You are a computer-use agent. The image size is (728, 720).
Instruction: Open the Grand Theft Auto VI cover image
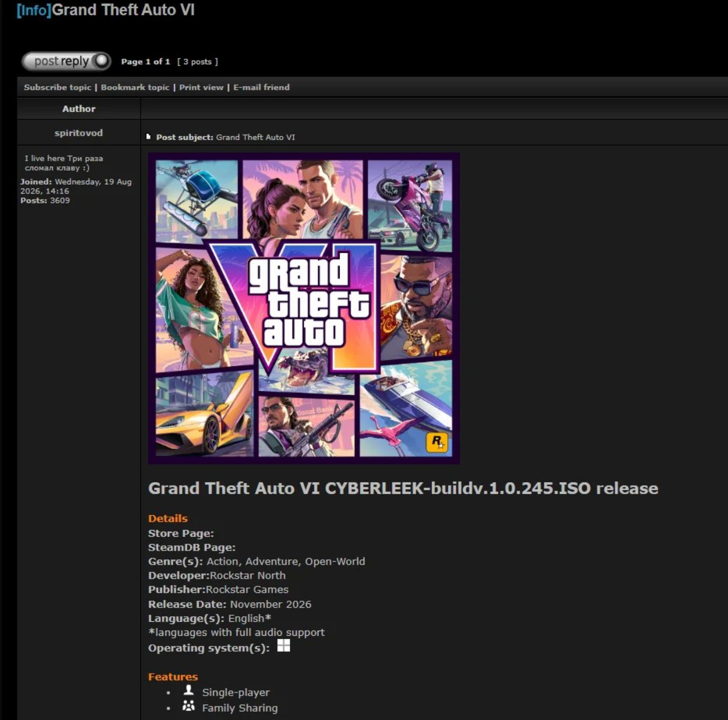coord(304,308)
